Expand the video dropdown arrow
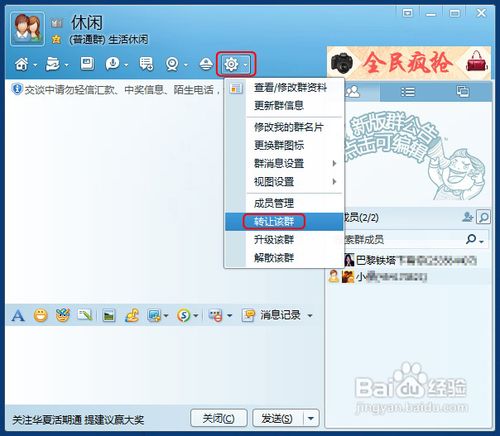The width and height of the screenshot is (500, 436). tap(185, 65)
